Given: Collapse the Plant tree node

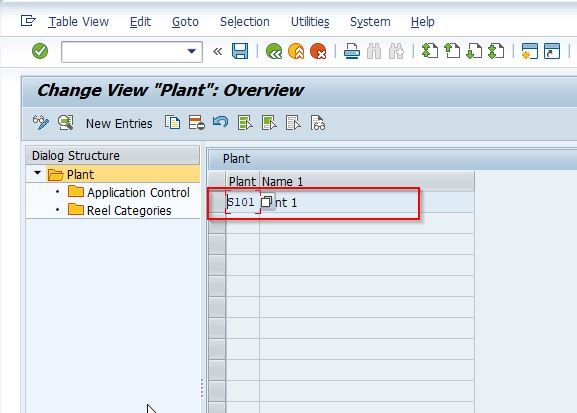Looking at the screenshot, I should click(x=37, y=173).
